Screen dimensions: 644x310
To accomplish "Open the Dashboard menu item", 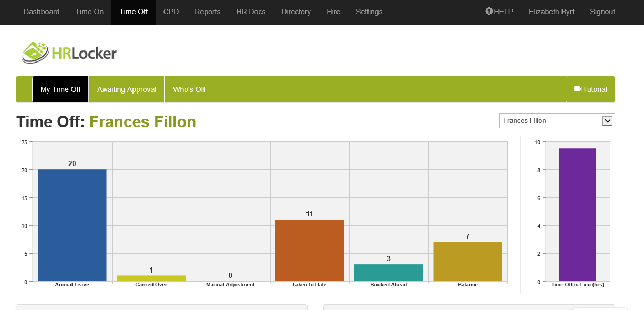I will point(42,12).
